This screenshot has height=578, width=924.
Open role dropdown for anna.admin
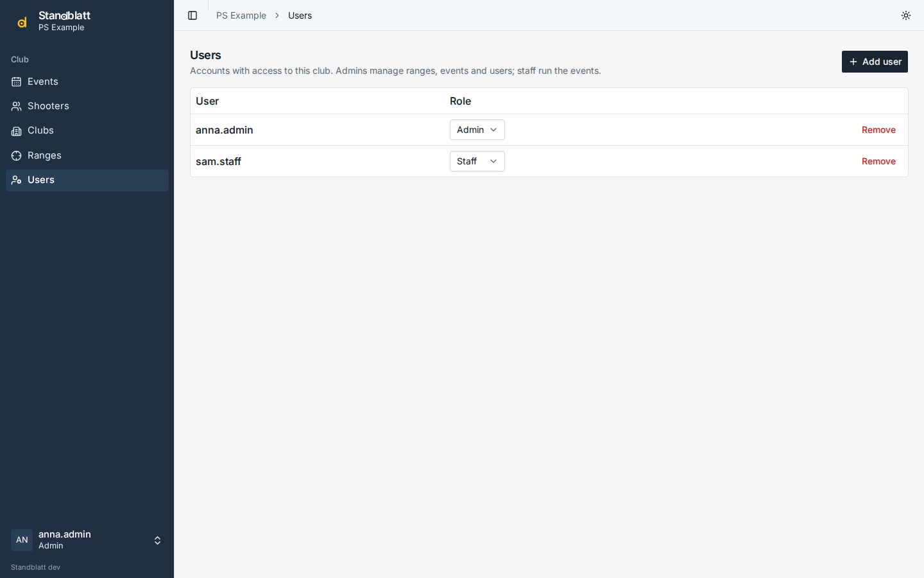(x=477, y=130)
